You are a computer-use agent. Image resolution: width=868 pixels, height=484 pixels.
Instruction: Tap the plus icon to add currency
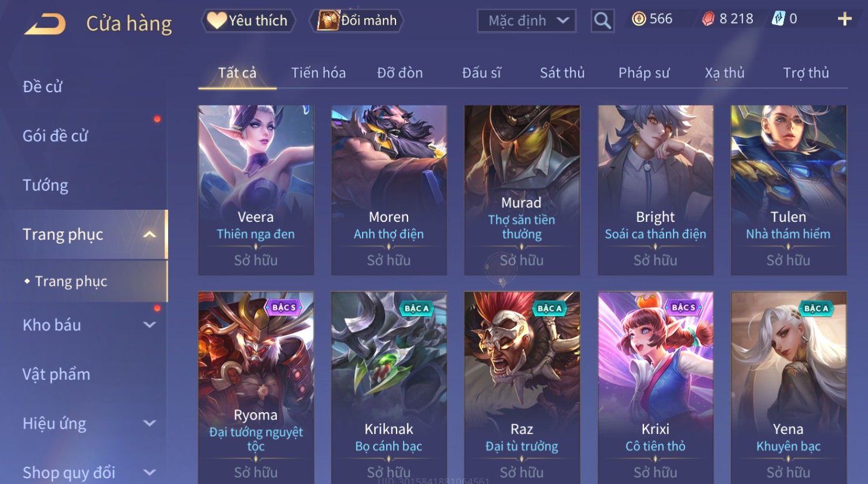[844, 19]
